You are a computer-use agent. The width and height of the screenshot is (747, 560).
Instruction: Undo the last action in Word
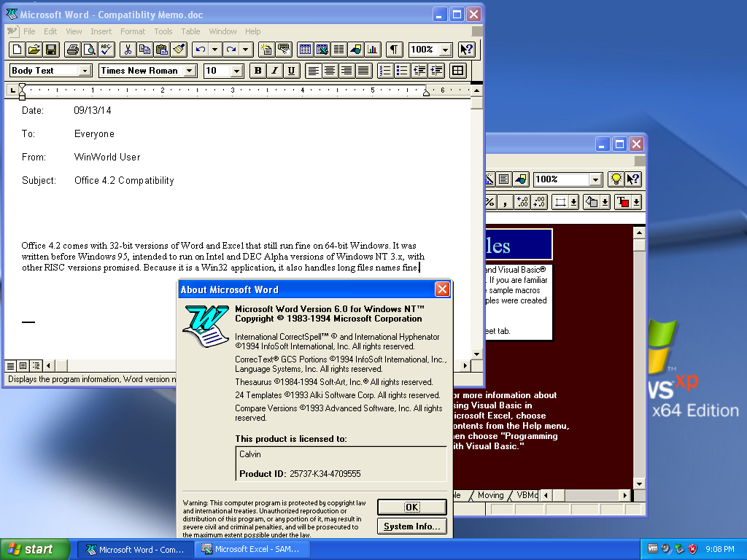(201, 49)
